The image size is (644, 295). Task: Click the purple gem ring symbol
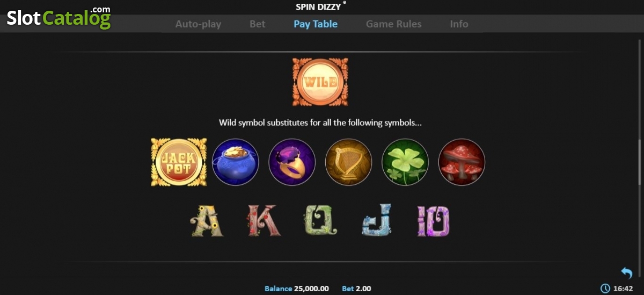click(292, 162)
